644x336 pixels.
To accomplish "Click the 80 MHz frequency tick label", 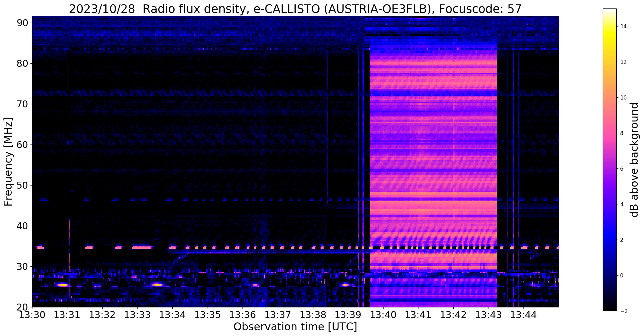I will click(23, 63).
